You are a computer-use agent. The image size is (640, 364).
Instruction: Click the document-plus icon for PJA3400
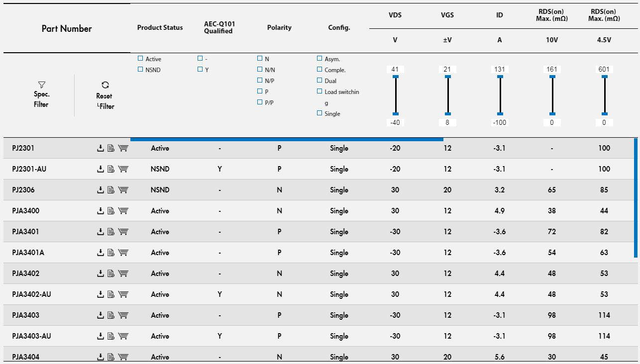[x=111, y=211]
